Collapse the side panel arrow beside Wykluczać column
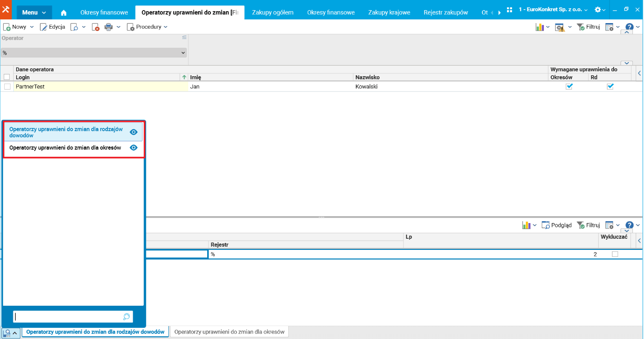644x339 pixels. [639, 241]
